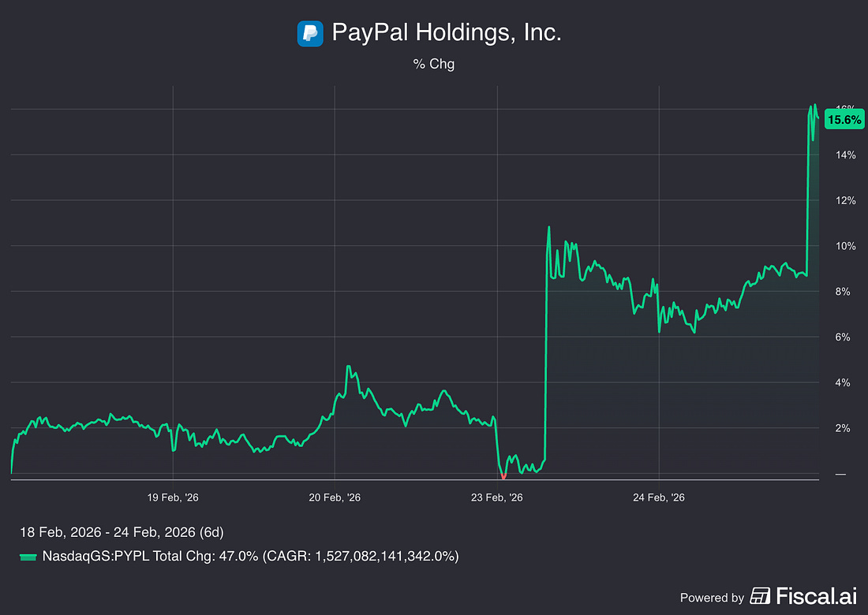
Task: Click the green PYPL legend swatch
Action: tap(28, 557)
